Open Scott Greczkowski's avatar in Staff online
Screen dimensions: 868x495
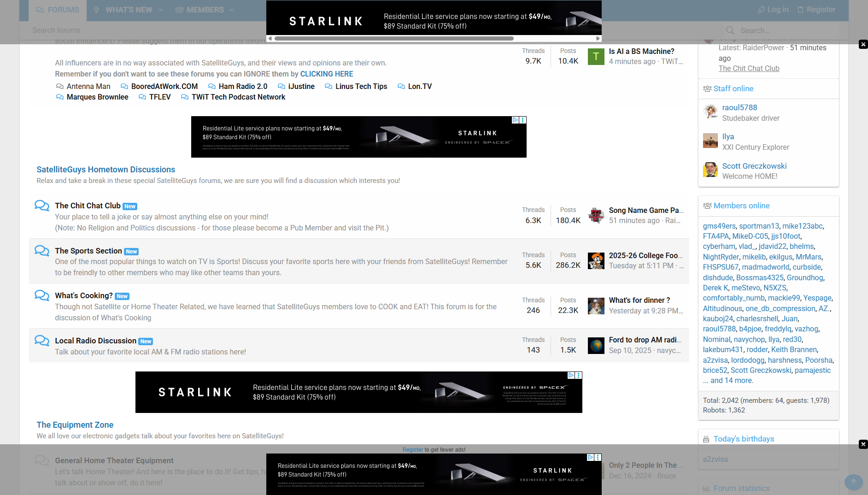pyautogui.click(x=710, y=170)
